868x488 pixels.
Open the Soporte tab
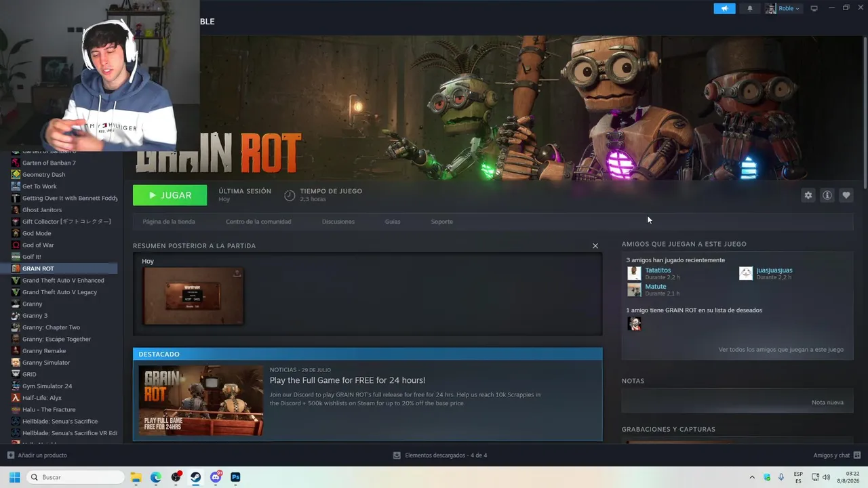tap(442, 222)
